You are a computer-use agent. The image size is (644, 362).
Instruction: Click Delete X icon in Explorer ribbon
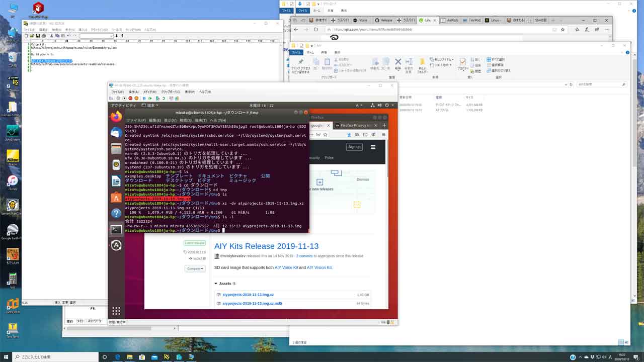398,62
